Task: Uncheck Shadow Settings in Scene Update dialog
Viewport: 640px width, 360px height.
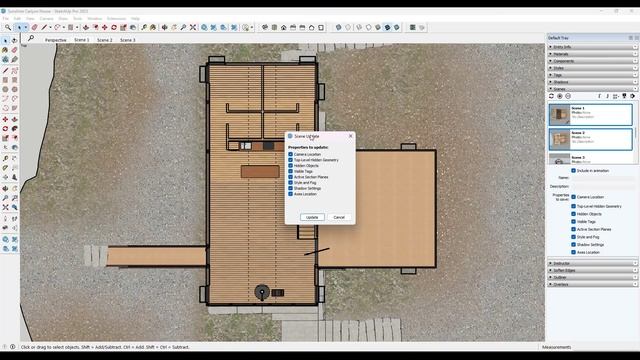Action: (291, 188)
